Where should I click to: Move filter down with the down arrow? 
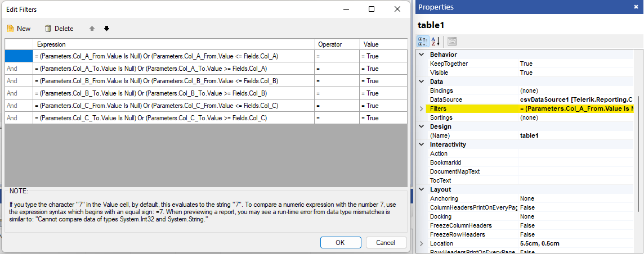click(106, 29)
